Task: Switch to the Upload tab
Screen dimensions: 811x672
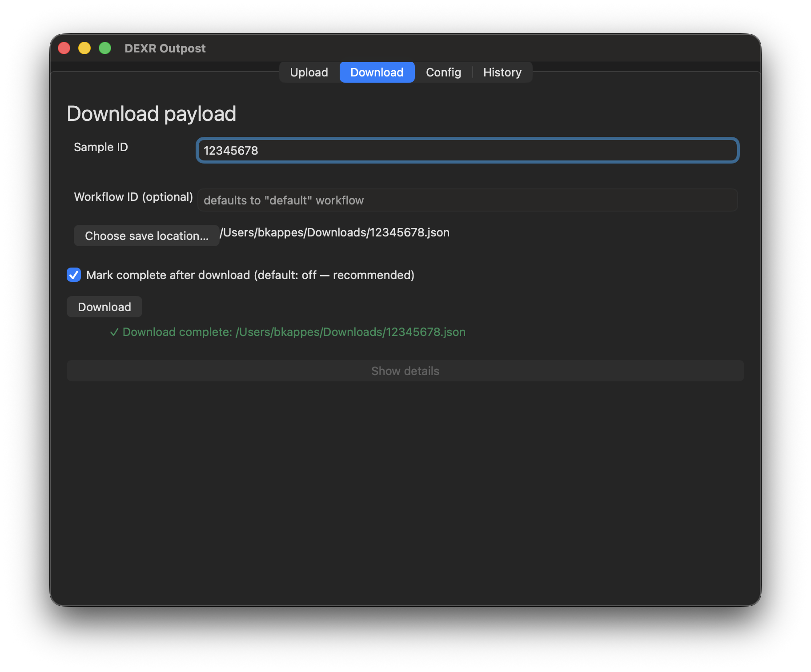Action: pos(309,72)
